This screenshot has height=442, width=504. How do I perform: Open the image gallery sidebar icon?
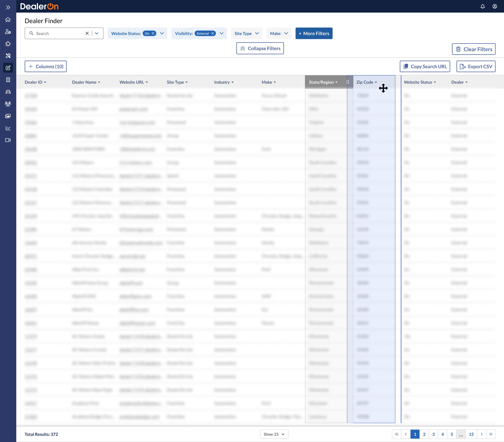(x=8, y=116)
